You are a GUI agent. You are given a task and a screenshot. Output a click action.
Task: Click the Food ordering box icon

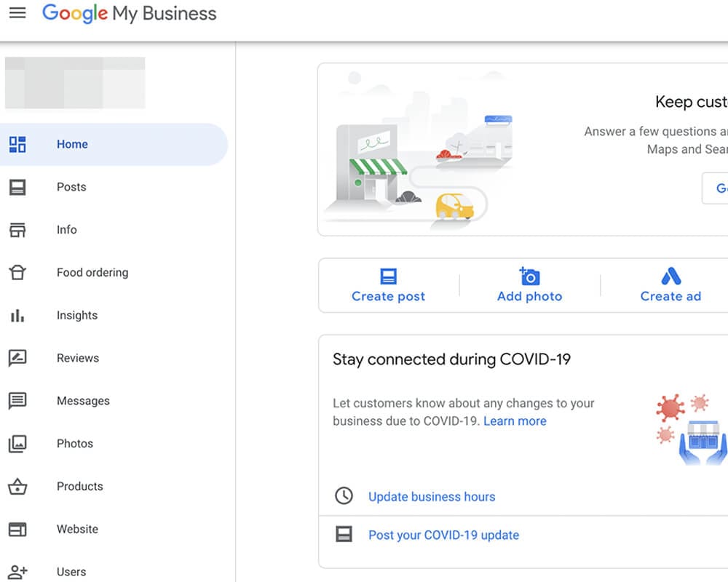coord(17,272)
